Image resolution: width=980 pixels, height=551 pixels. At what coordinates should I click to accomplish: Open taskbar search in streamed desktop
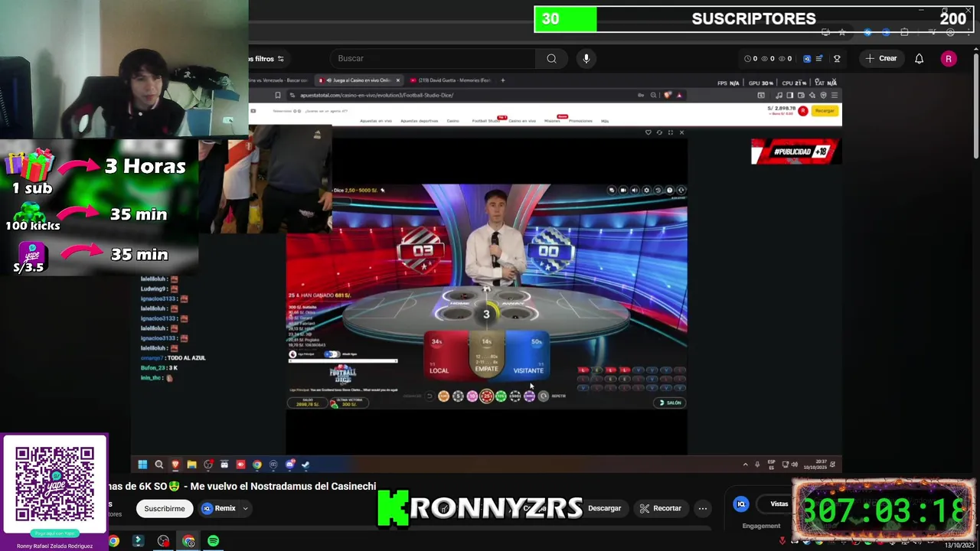[x=159, y=465]
